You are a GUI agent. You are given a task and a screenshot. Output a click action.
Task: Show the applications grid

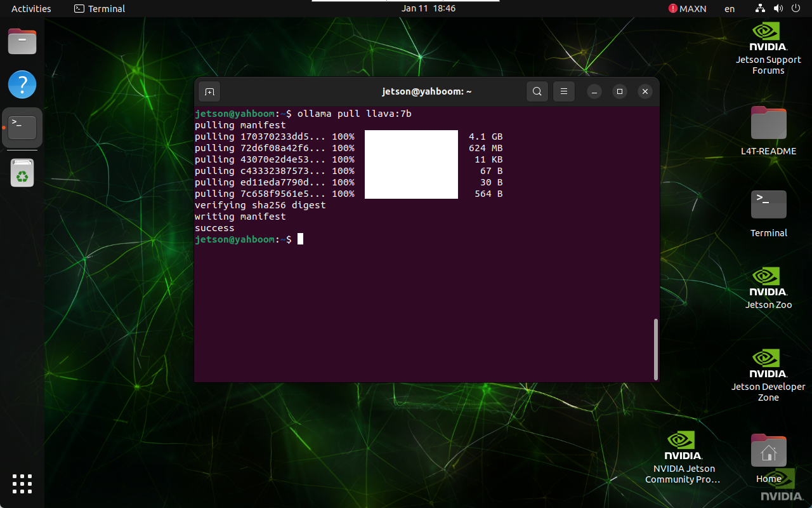coord(22,484)
